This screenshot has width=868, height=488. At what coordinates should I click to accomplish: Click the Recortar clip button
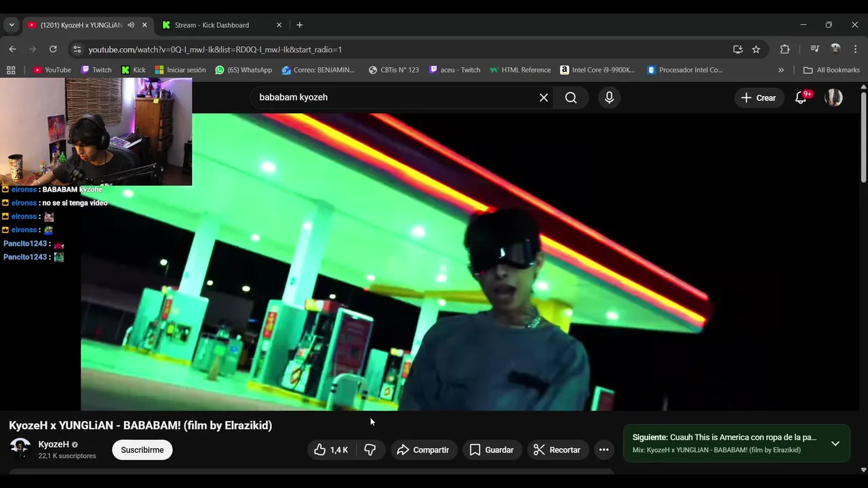pos(557,449)
